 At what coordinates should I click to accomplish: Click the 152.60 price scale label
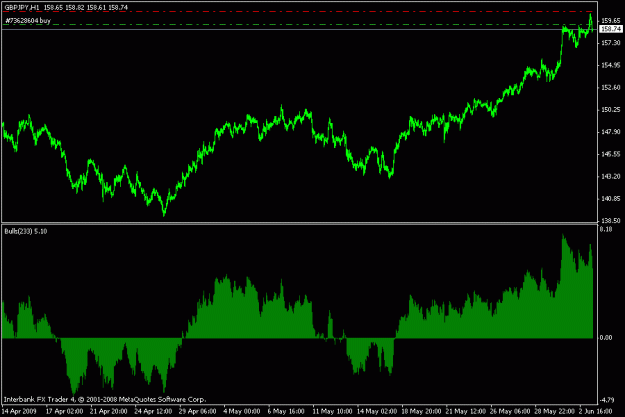pyautogui.click(x=611, y=87)
